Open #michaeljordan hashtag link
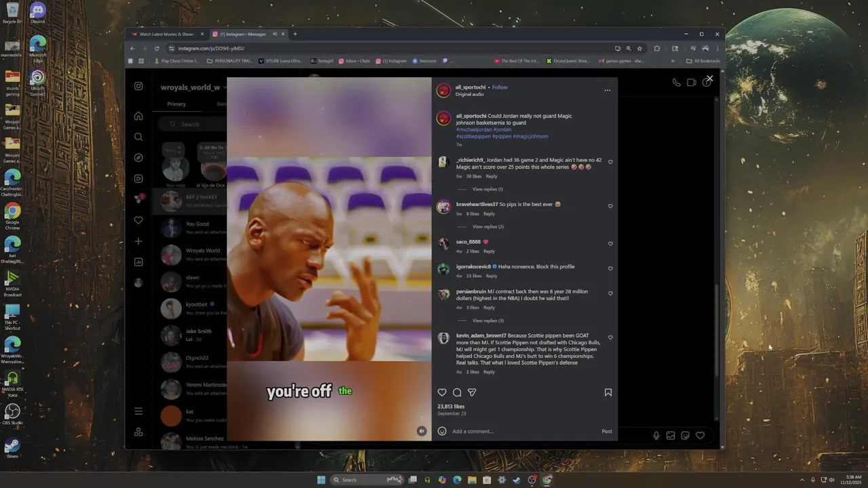The width and height of the screenshot is (868, 488). pyautogui.click(x=473, y=129)
